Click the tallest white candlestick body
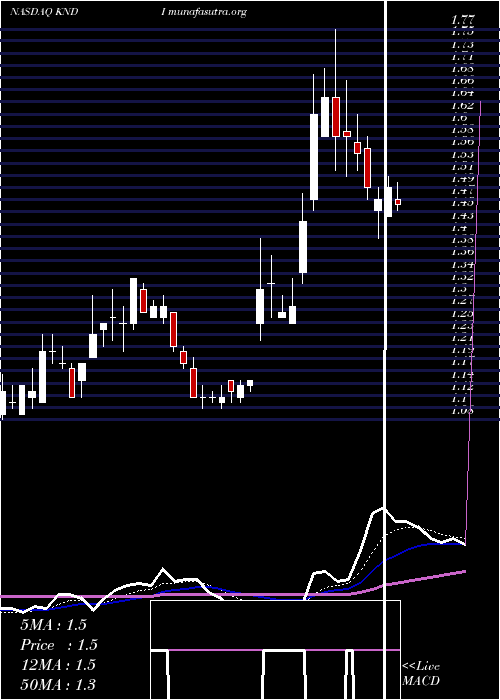500x700 pixels. [x=314, y=157]
